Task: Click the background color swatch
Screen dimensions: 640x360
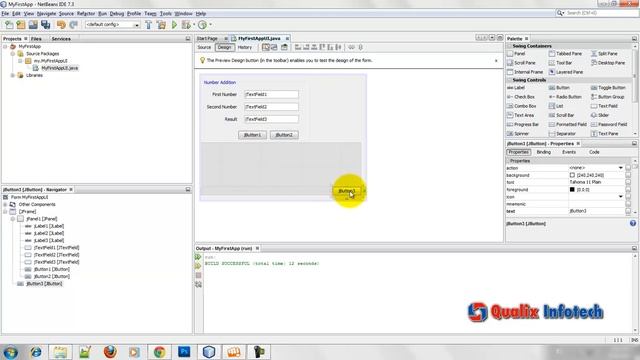Action: tap(572, 175)
